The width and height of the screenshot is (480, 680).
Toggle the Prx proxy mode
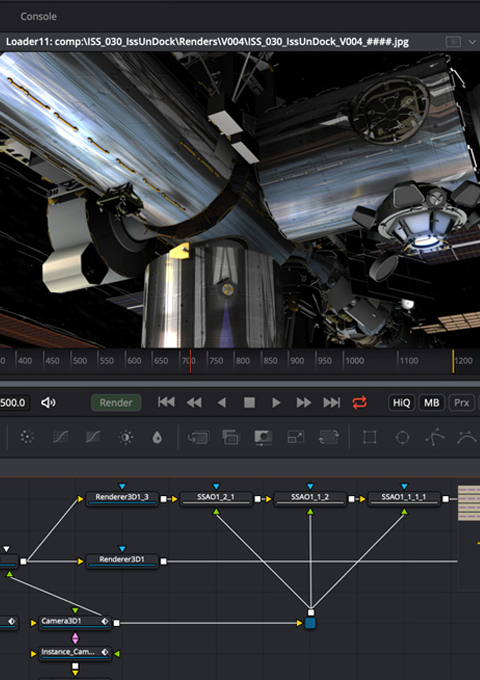coord(461,403)
